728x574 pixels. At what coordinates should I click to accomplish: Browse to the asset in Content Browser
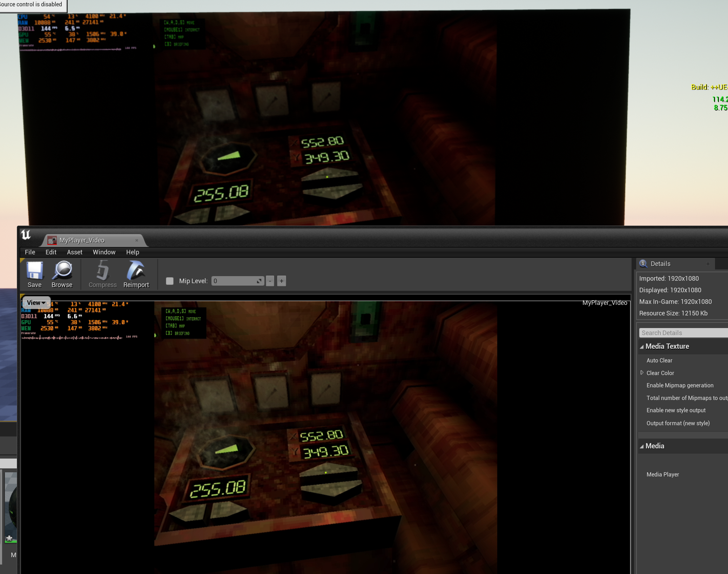pyautogui.click(x=62, y=275)
